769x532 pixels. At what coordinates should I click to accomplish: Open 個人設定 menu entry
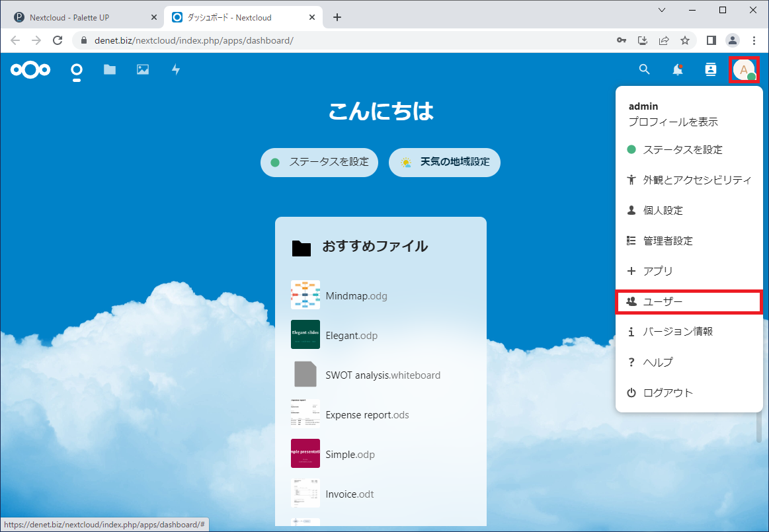(689, 210)
